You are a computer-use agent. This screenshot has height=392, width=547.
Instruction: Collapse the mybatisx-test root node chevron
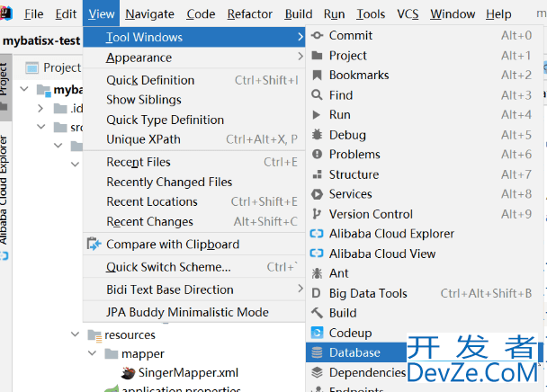[24, 89]
